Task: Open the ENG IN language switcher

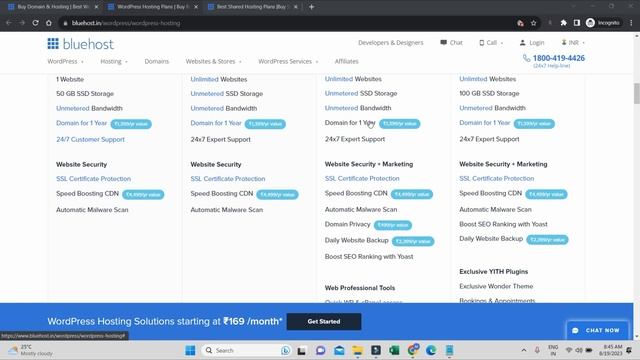Action: pos(553,350)
